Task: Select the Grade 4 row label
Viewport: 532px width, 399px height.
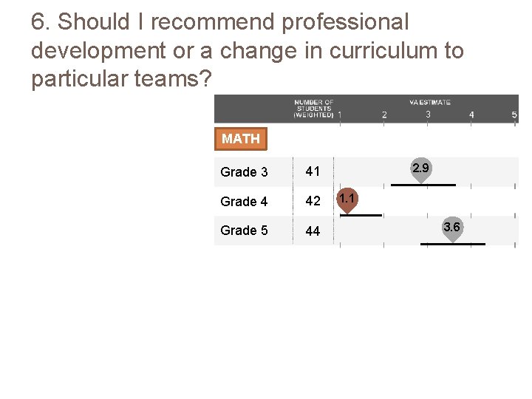Action: click(x=244, y=202)
